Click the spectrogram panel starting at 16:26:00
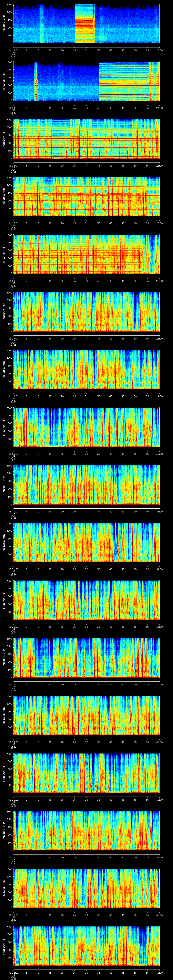The height and width of the screenshot is (980, 173). tap(87, 254)
